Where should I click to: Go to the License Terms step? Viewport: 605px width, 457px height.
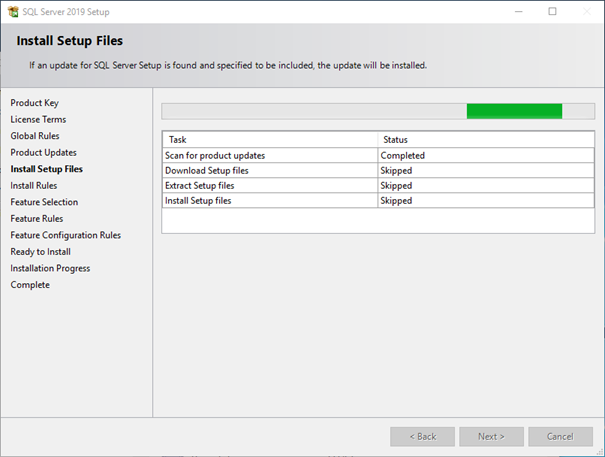point(38,120)
